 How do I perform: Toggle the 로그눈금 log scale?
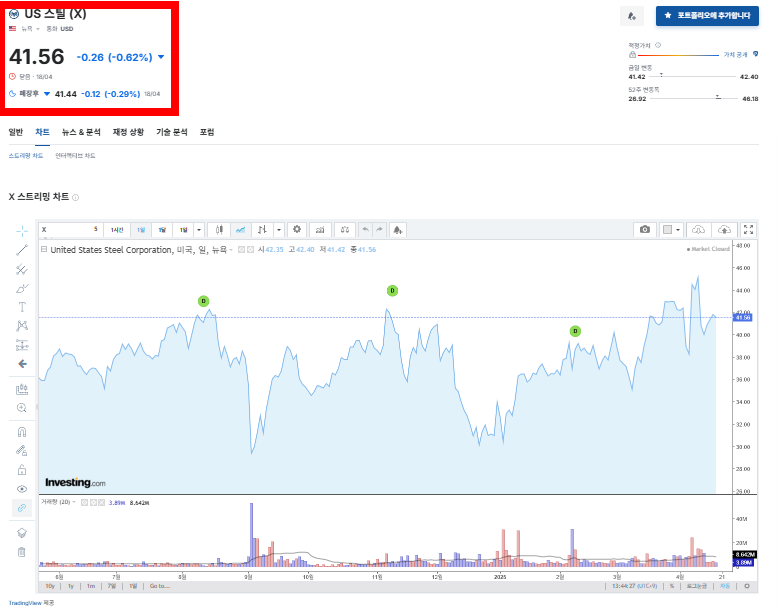point(696,586)
